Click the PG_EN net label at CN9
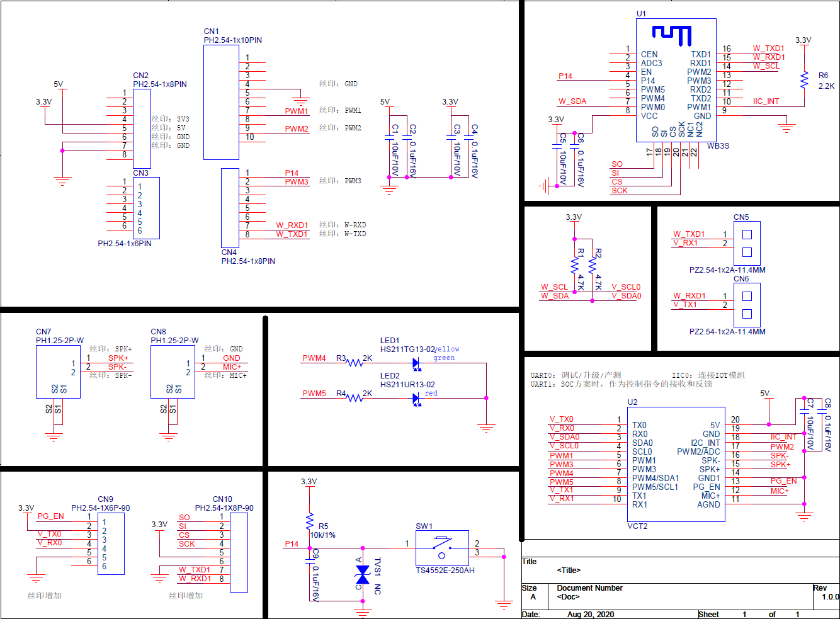Viewport: 840px width, 619px height. [51, 516]
